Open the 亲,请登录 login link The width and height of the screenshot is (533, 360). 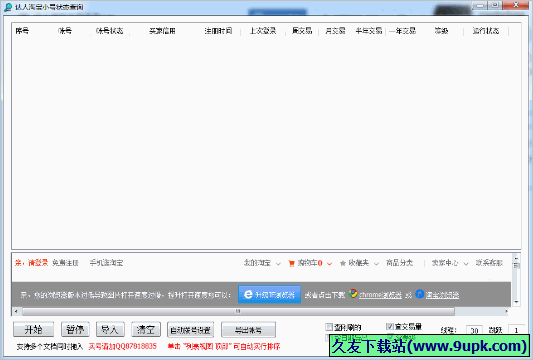click(31, 263)
